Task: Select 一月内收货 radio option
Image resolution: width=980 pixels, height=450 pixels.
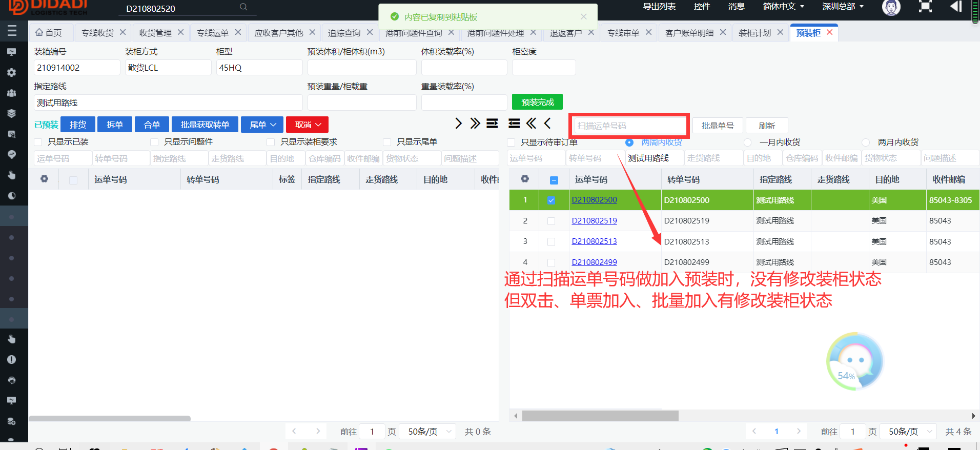Action: [748, 142]
